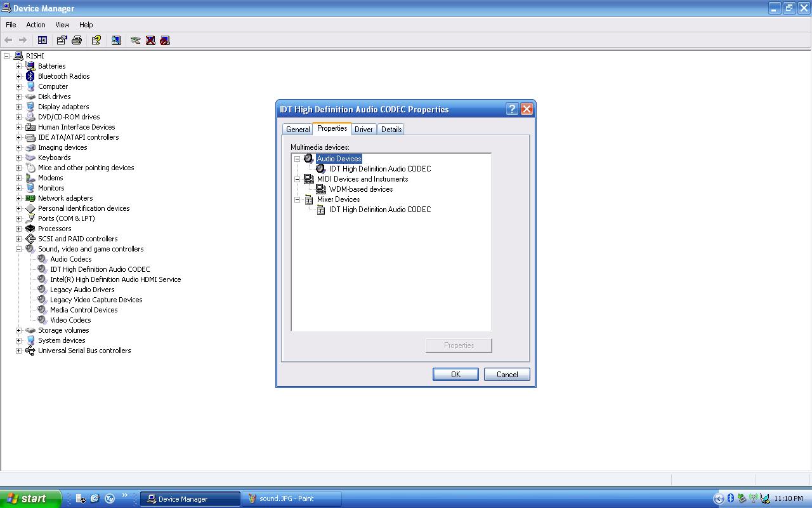Click the Monitors device icon
Screen dimensions: 812x508
coord(30,188)
